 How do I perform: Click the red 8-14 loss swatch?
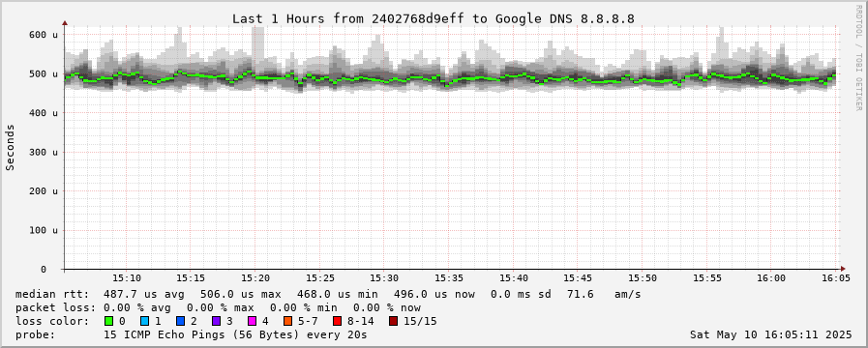337,321
